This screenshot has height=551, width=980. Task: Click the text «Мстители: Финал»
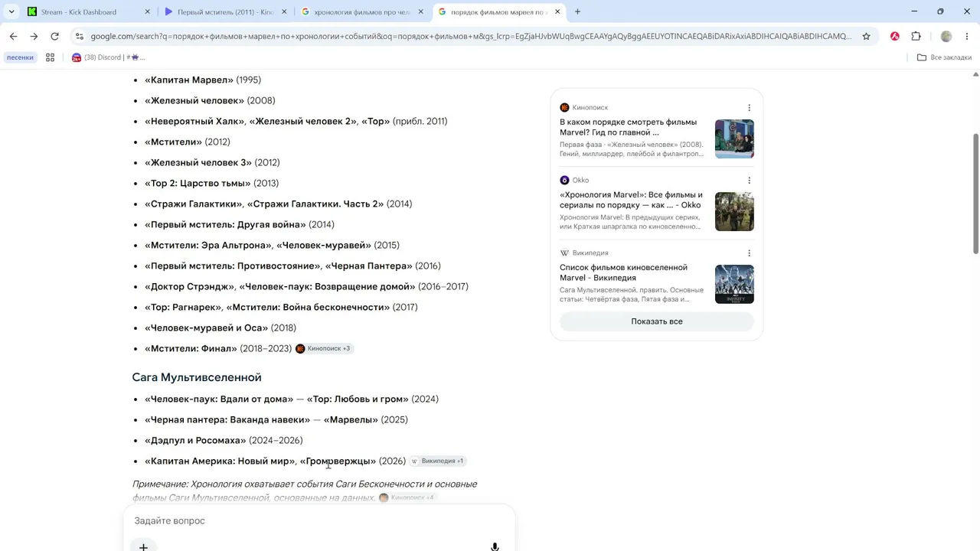(x=191, y=349)
